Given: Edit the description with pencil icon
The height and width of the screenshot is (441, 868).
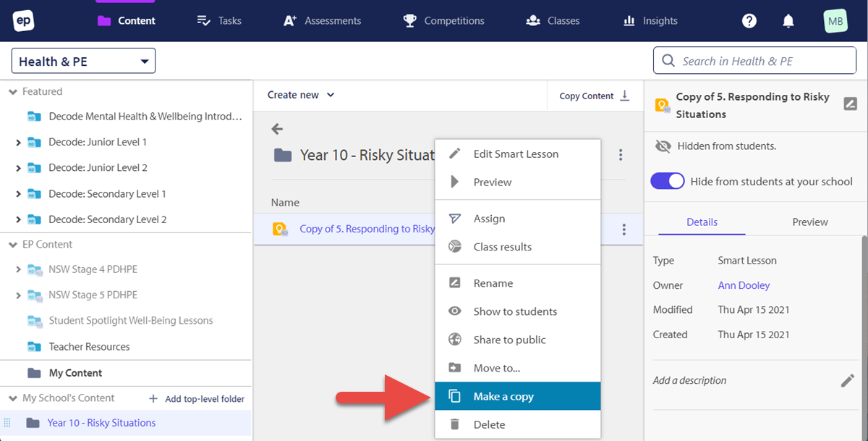Looking at the screenshot, I should tap(848, 381).
